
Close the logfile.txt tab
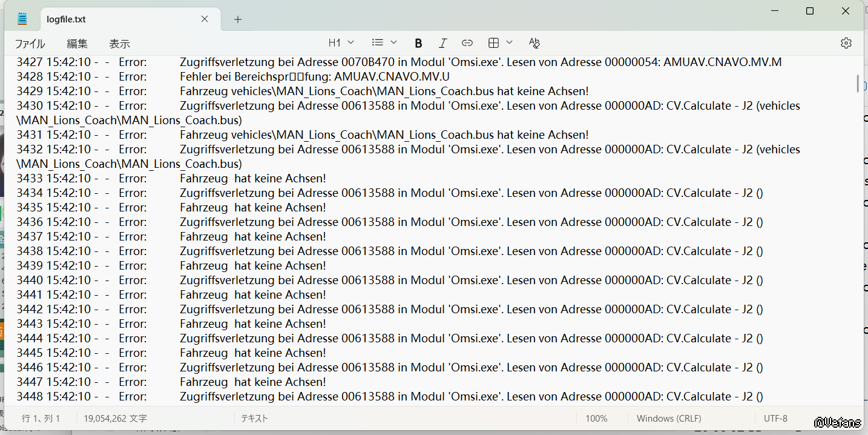tap(205, 19)
